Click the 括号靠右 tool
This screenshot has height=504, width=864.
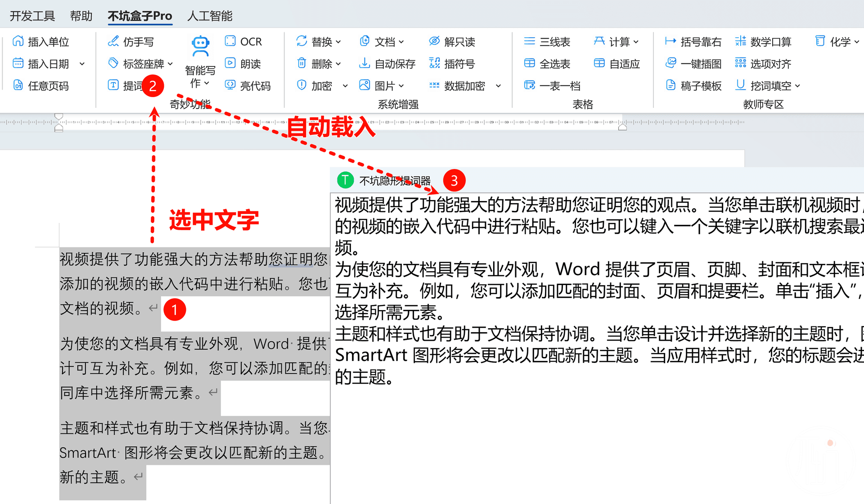(693, 41)
